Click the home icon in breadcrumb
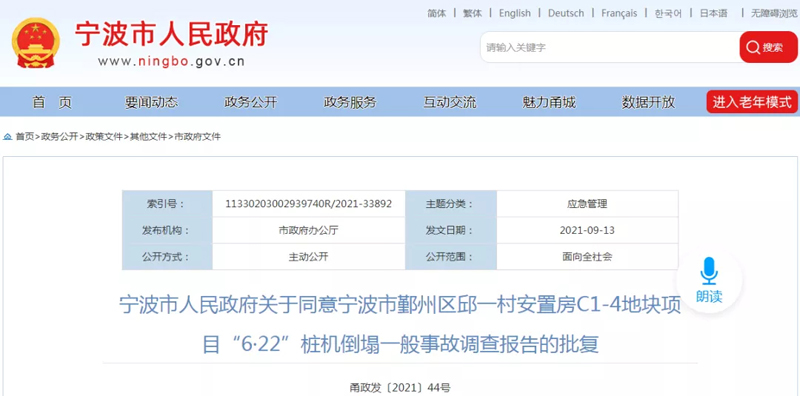Screen dimensions: 800x396 tap(7, 137)
